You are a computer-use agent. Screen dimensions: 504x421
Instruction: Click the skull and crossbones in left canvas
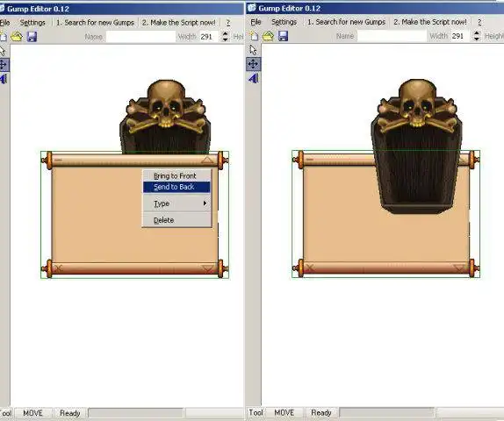point(166,108)
